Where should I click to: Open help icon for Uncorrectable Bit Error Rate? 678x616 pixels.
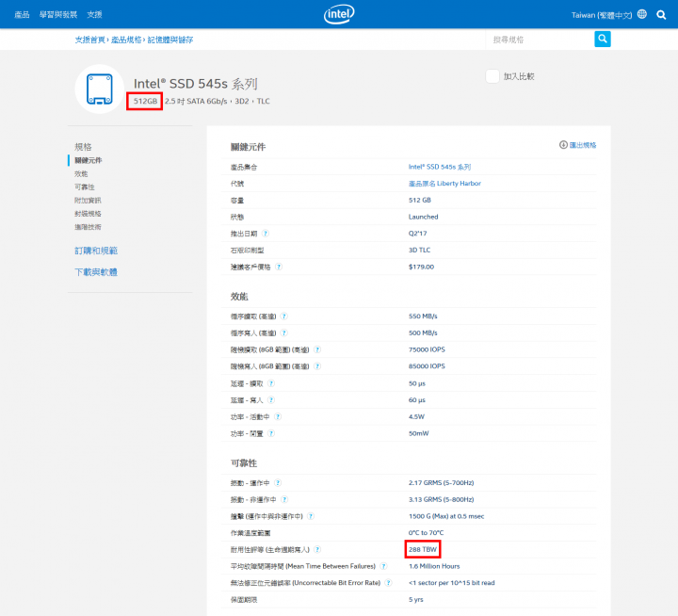click(x=388, y=583)
